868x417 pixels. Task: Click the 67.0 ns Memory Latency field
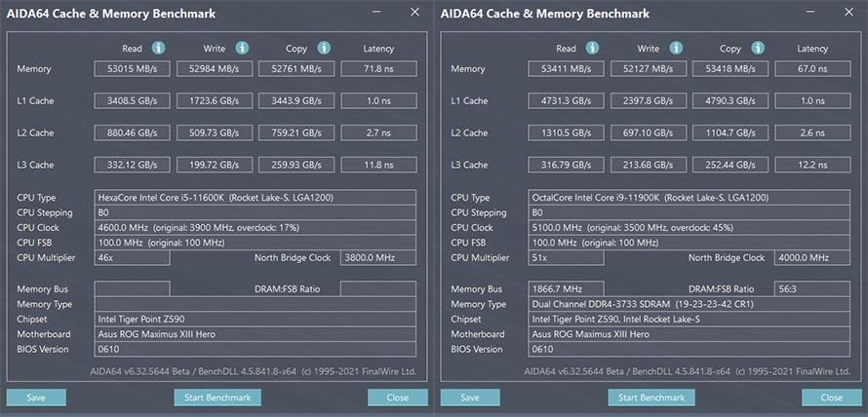812,68
